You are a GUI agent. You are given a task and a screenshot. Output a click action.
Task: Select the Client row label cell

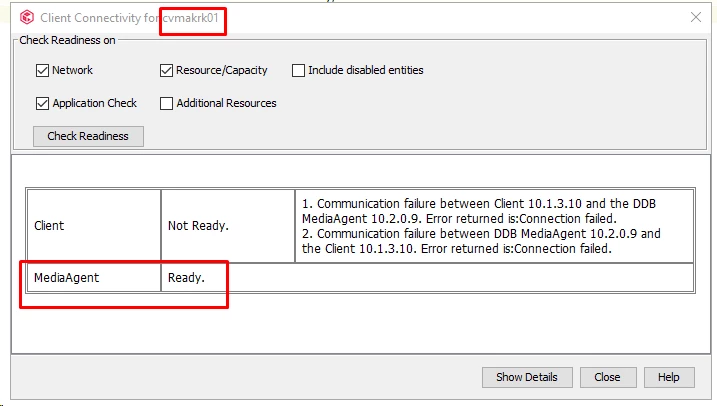pos(93,226)
